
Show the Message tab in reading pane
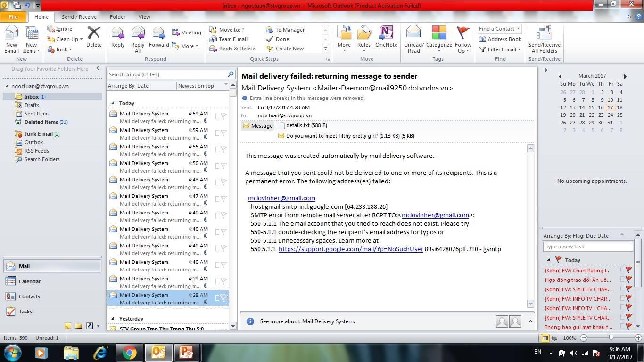[x=257, y=126]
